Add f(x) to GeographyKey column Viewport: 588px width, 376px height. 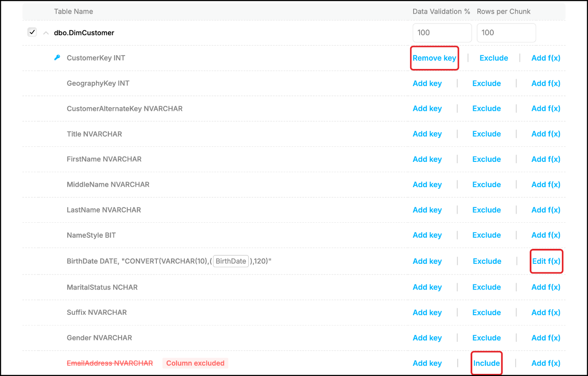coord(546,84)
